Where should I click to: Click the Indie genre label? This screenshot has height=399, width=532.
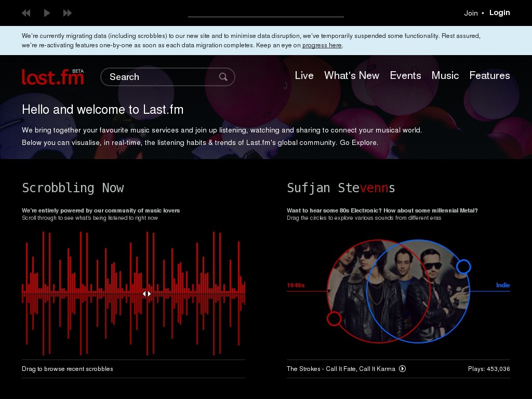click(x=503, y=285)
